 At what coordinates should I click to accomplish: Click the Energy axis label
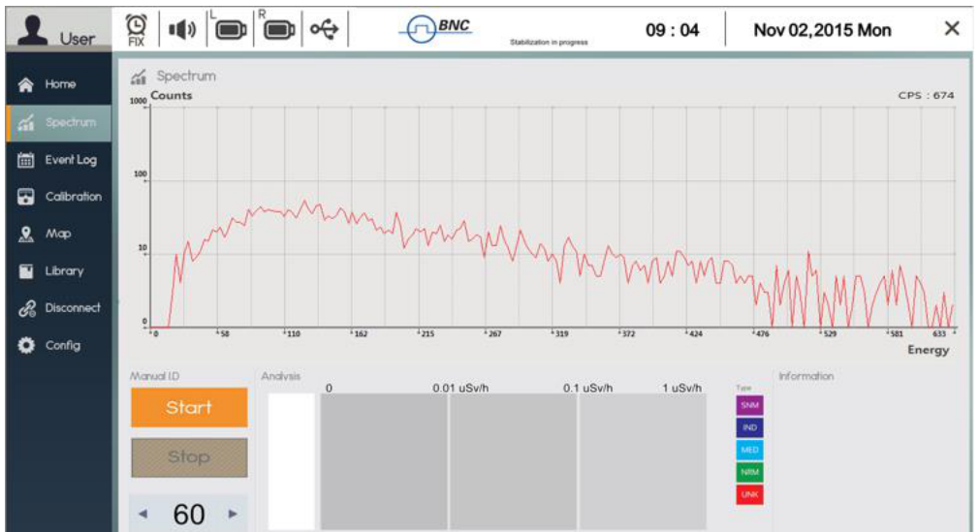coord(928,350)
